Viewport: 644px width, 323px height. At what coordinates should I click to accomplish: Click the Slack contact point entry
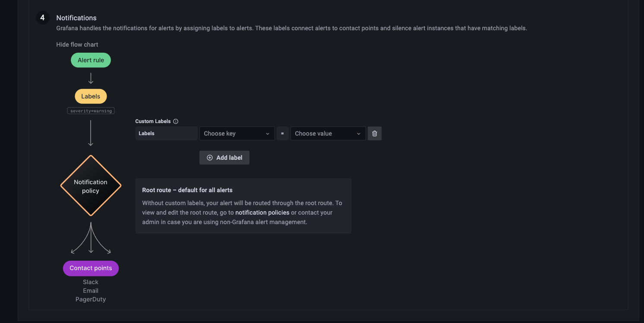(x=91, y=282)
